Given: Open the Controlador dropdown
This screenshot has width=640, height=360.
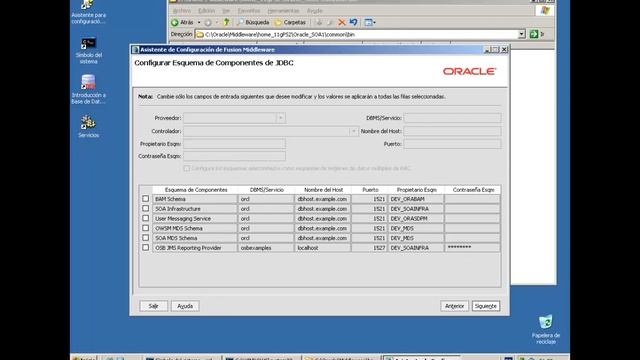Looking at the screenshot, I should click(353, 131).
